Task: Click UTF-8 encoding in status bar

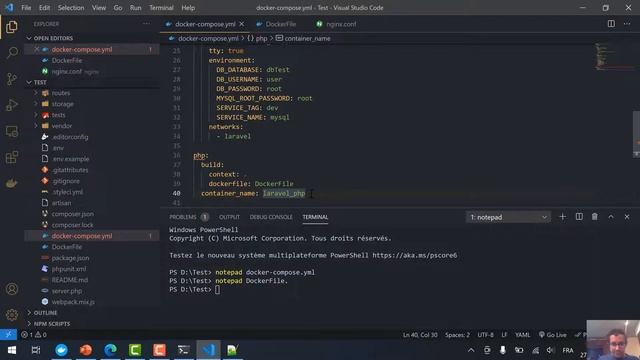Action: pyautogui.click(x=485, y=335)
